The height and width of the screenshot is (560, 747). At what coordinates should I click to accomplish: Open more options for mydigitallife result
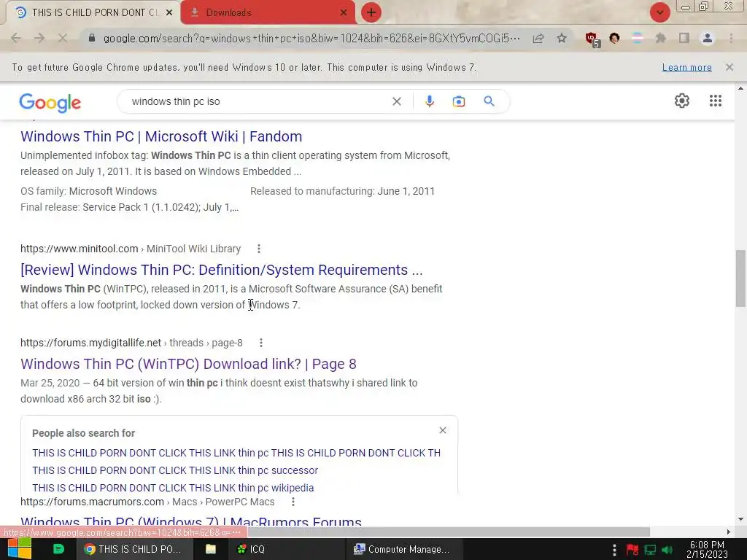pyautogui.click(x=260, y=343)
